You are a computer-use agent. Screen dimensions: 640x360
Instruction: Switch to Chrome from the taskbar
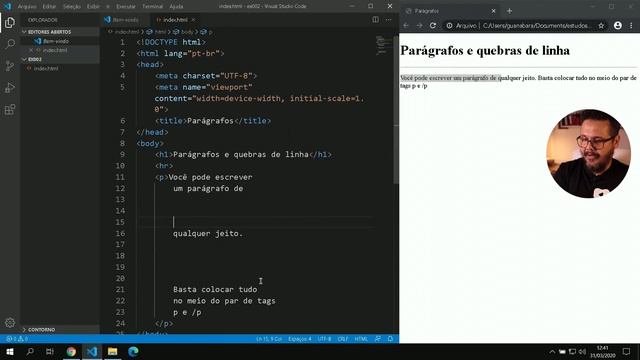71,351
